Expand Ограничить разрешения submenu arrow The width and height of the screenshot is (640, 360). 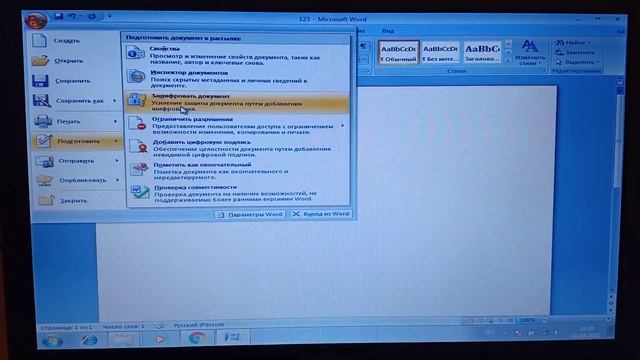click(x=343, y=125)
